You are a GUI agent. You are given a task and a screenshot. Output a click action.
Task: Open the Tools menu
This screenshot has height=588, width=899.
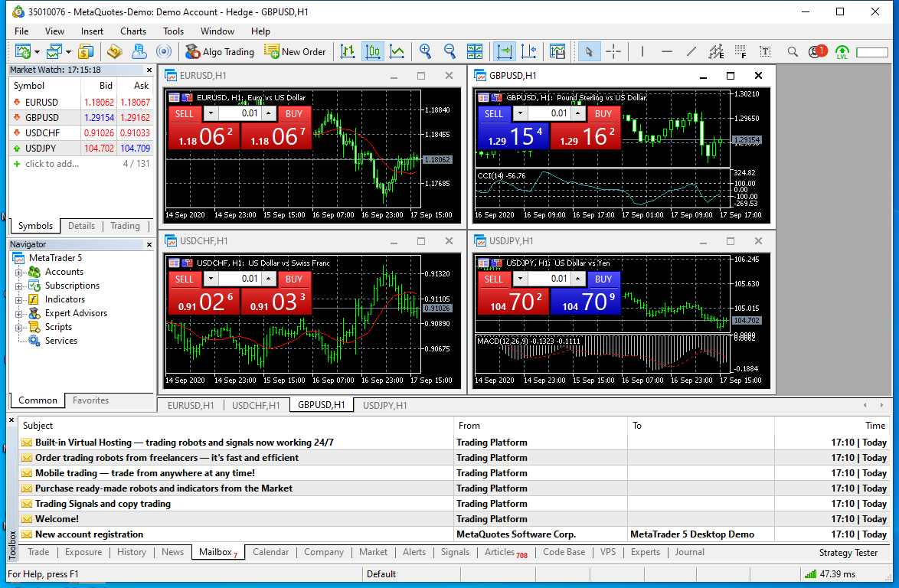coord(173,31)
